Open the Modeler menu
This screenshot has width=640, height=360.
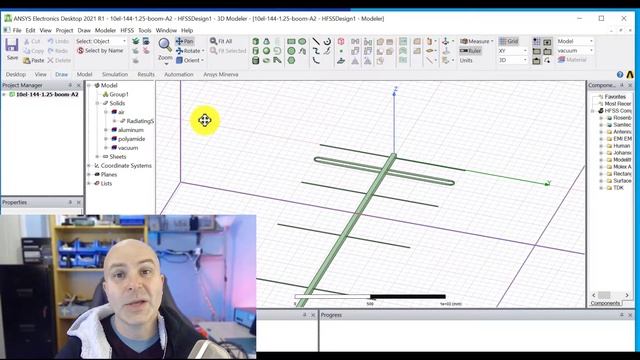click(x=105, y=30)
